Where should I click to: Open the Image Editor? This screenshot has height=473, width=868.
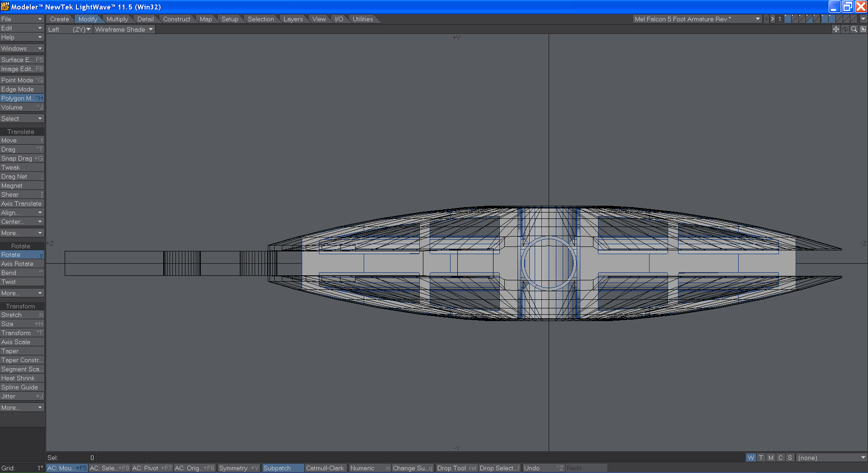(22, 69)
